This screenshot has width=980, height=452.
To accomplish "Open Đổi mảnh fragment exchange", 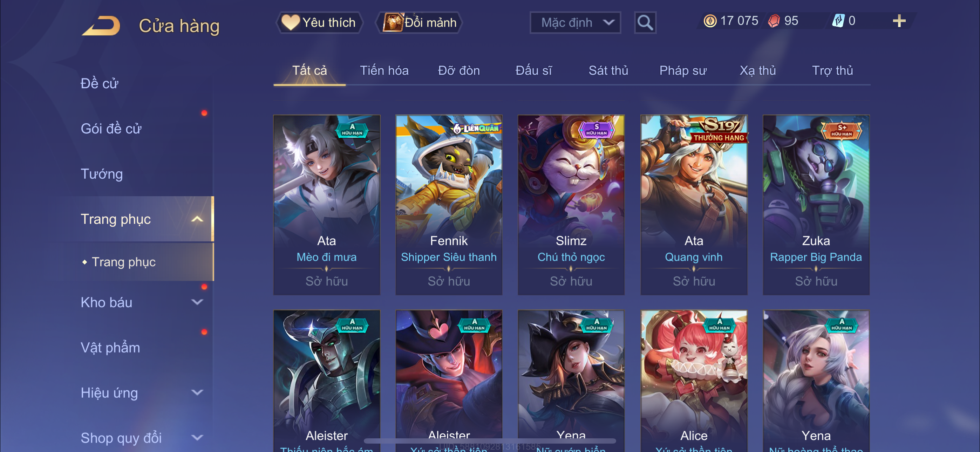I will tap(419, 22).
